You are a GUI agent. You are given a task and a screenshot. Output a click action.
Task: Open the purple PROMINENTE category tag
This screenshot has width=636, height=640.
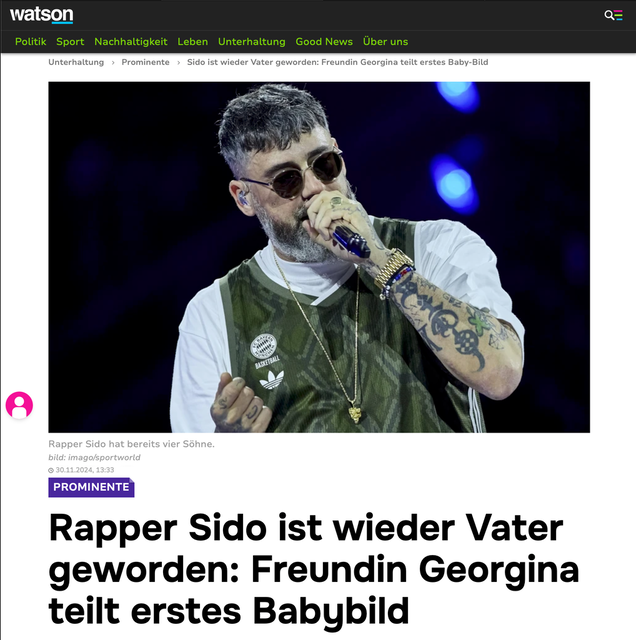(x=91, y=487)
